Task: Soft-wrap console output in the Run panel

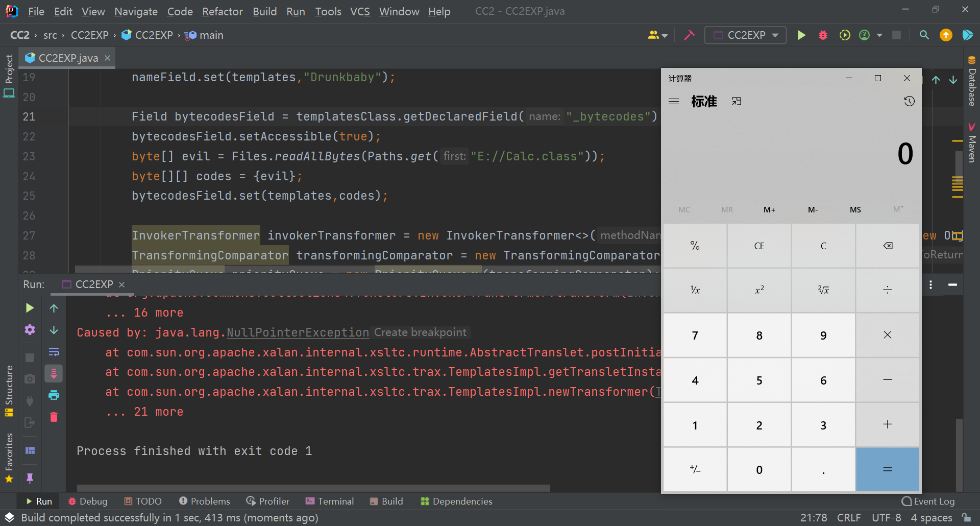Action: pos(54,351)
